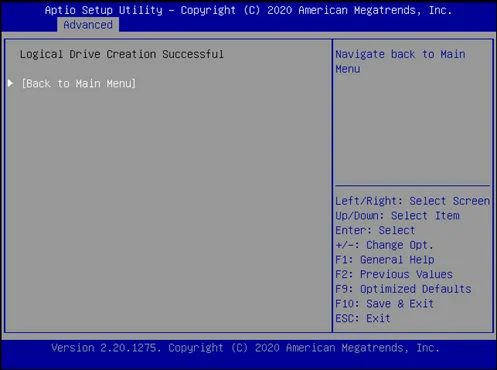Select the [Back to Main Menu] entry
The image size is (497, 370).
(x=79, y=83)
